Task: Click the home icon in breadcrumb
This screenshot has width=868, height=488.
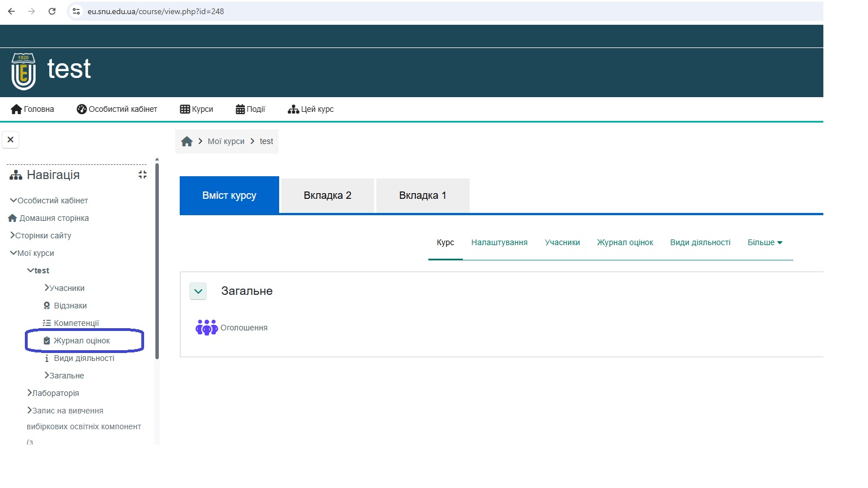Action: (x=187, y=142)
